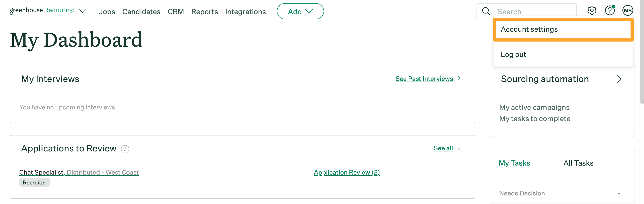Open Sourcing automation via its arrow
The height and width of the screenshot is (204, 644).
pos(620,79)
